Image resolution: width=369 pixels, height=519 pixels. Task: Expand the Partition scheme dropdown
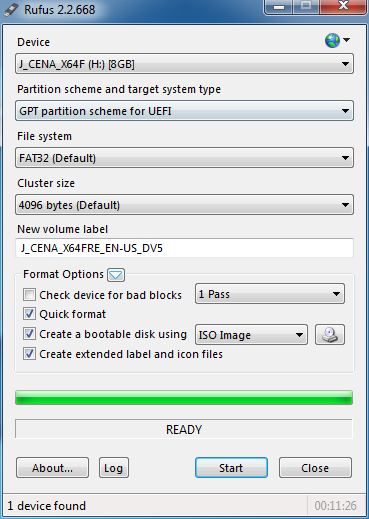(184, 111)
